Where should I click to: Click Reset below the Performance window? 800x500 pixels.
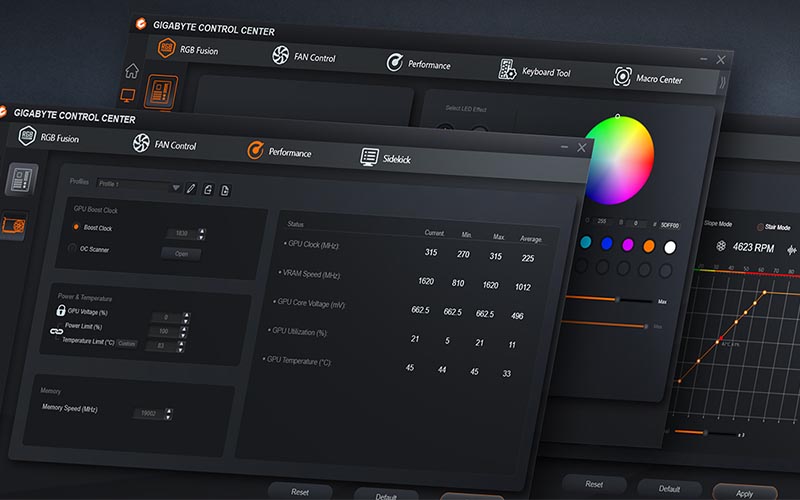pos(300,492)
